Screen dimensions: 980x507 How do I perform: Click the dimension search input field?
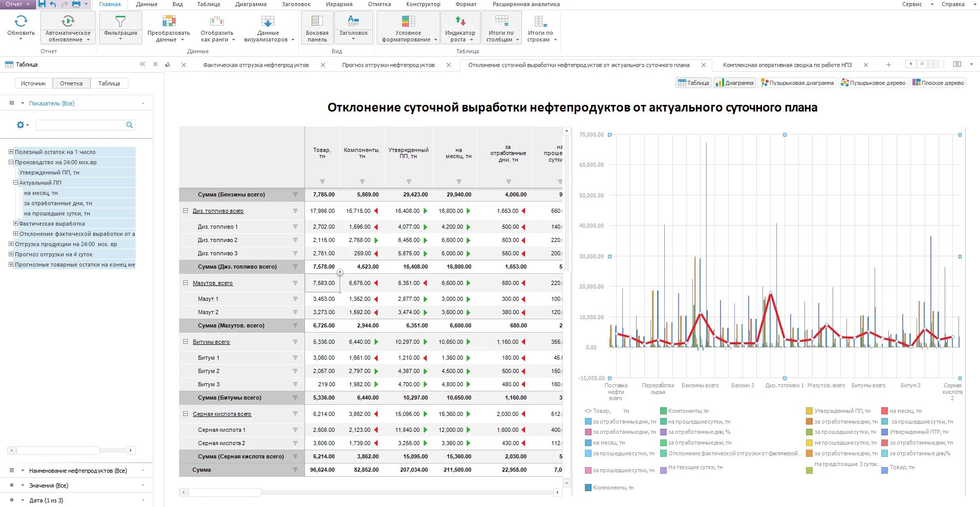[80, 125]
